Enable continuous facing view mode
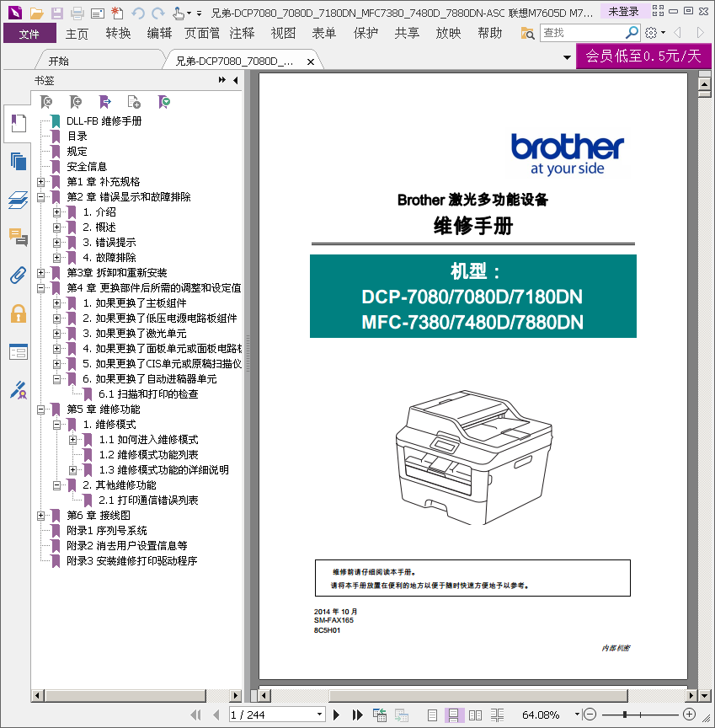Screen dimensions: 715x728 click(497, 715)
